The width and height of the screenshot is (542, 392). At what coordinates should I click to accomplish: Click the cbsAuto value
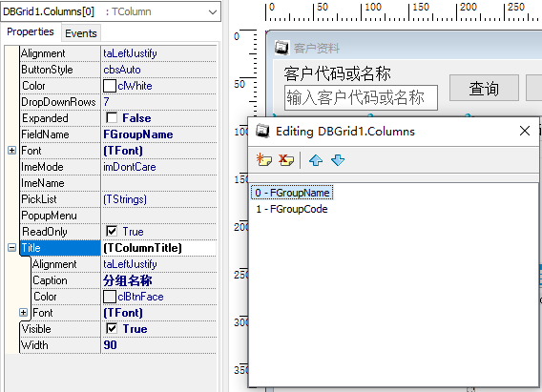coord(122,70)
